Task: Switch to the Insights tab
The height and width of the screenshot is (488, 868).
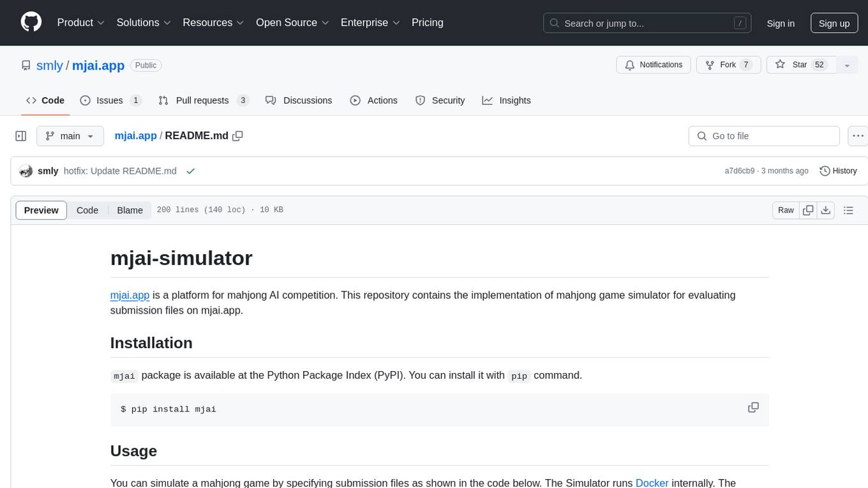Action: pos(507,100)
